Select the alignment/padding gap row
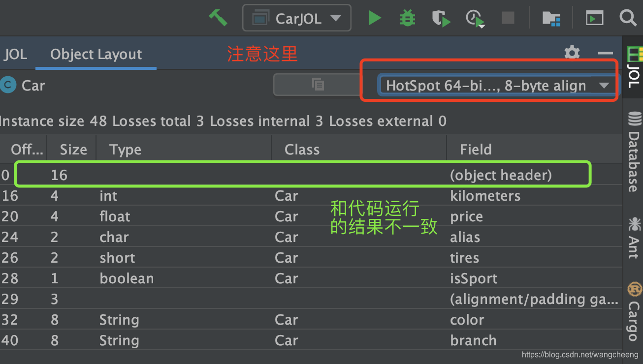Image resolution: width=643 pixels, height=364 pixels. coord(311,299)
